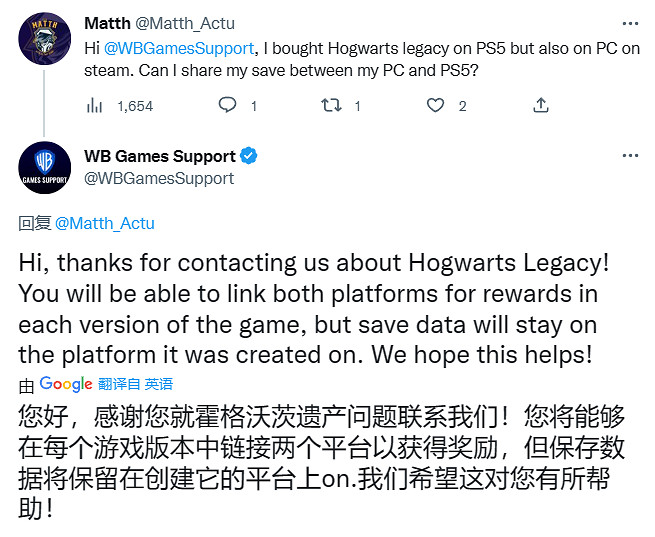This screenshot has height=537, width=655.
Task: Click the @Matth_Actu reply-to link
Action: point(104,223)
